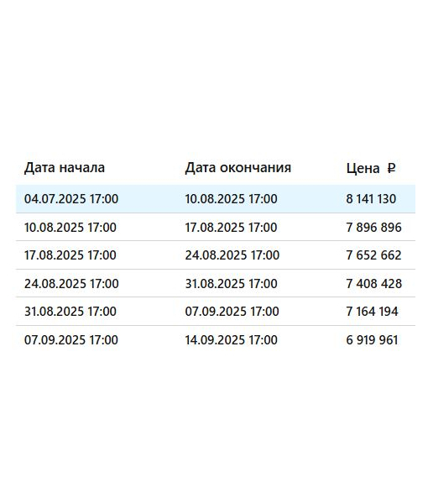Click the ruble symbol in price header
The width and height of the screenshot is (428, 504).
[391, 168]
